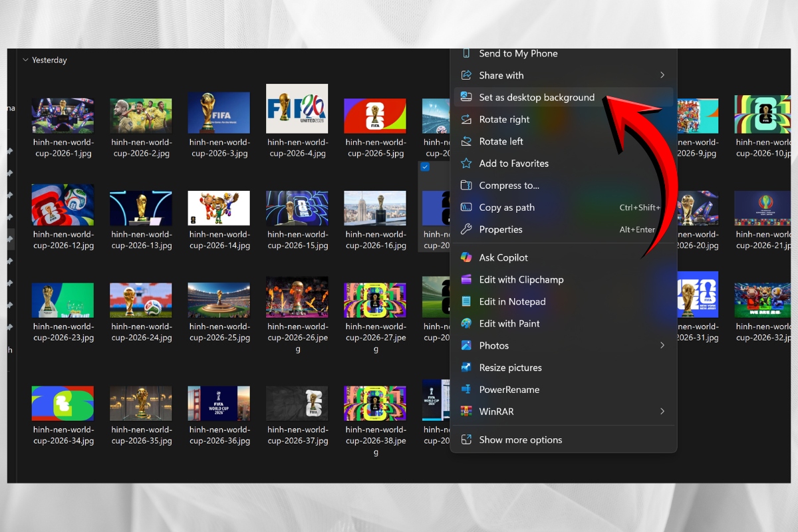Click the Resize pictures icon

coord(466,368)
